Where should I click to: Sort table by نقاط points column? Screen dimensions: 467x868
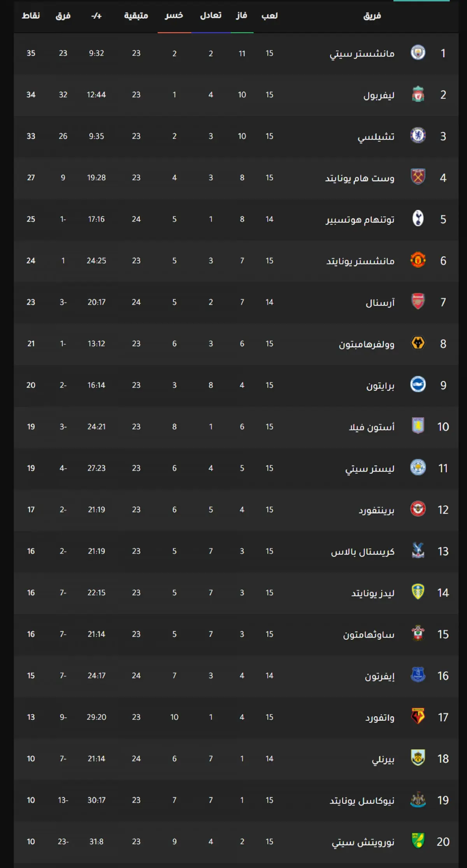31,16
